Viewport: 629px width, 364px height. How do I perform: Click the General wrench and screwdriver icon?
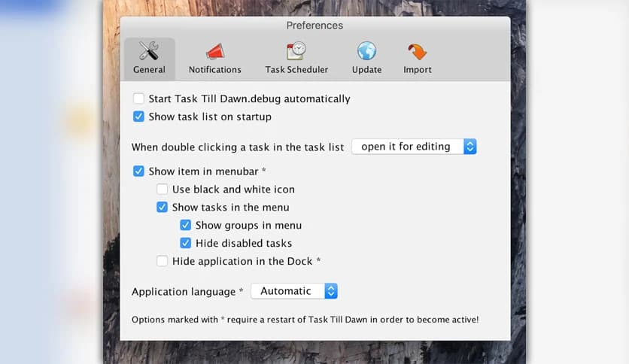[149, 51]
